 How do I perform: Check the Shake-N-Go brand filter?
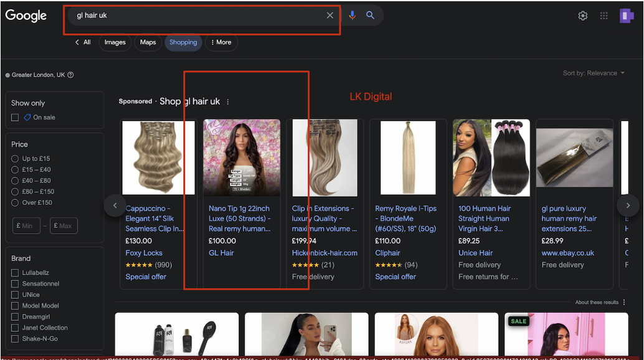coord(15,339)
